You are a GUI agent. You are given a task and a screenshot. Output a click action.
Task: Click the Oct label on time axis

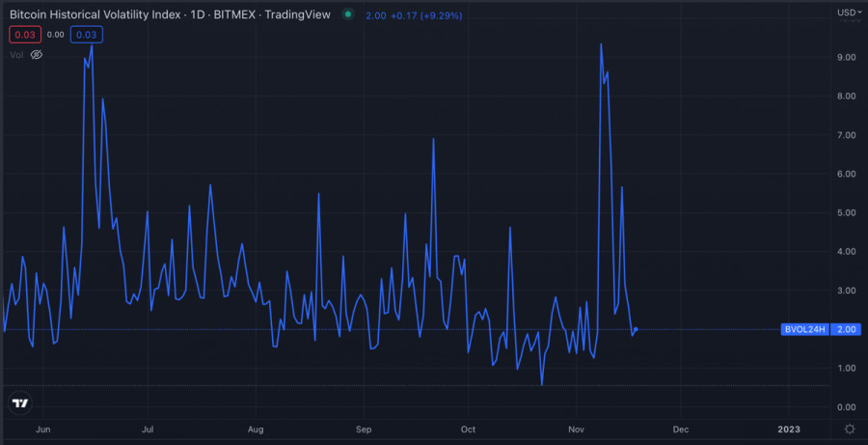[468, 428]
